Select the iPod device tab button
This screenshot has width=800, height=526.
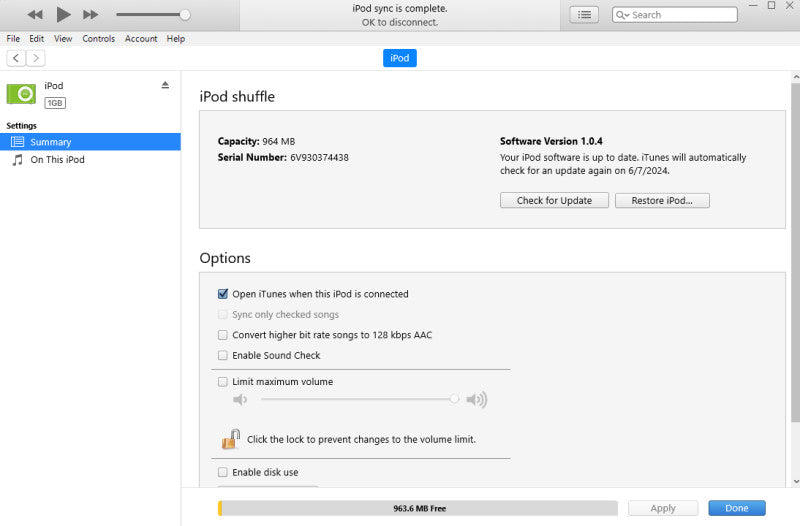(399, 58)
